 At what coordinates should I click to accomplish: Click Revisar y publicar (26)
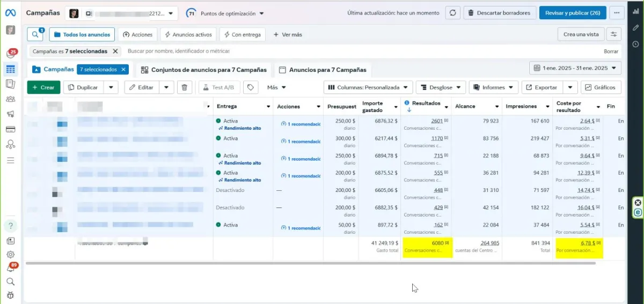[573, 13]
